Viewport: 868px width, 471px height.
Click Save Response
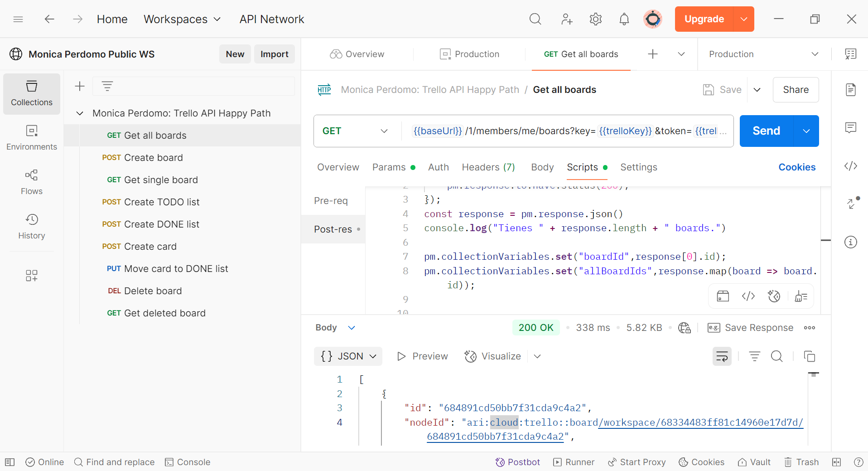pos(751,328)
